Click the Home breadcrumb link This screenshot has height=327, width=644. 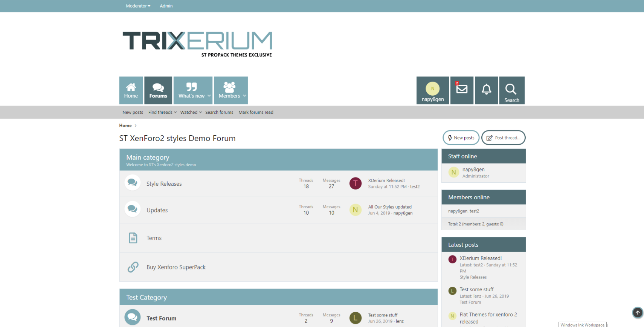[x=125, y=125]
